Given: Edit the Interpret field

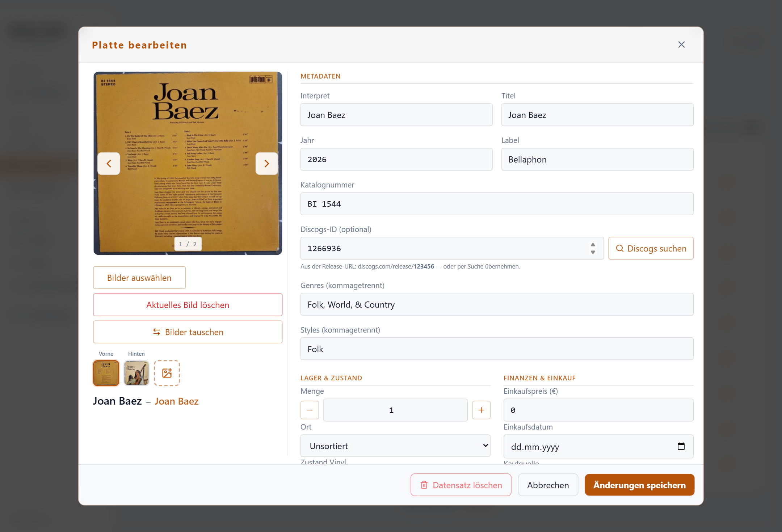Looking at the screenshot, I should click(x=396, y=115).
